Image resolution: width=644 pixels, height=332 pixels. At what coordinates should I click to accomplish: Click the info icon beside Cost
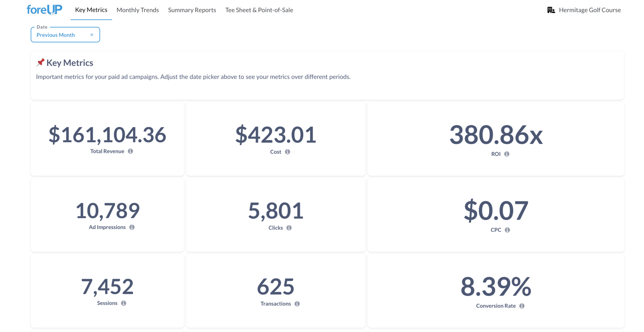point(287,152)
